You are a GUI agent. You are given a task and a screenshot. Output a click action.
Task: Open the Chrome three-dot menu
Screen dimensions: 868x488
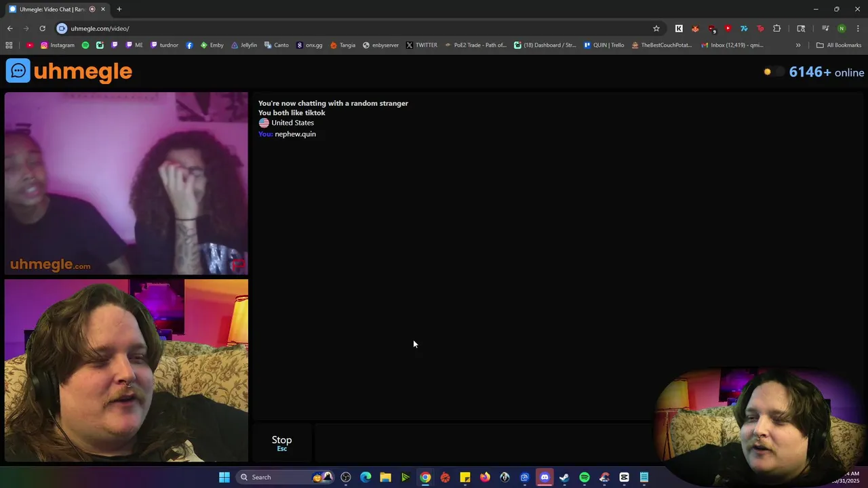pos(858,28)
